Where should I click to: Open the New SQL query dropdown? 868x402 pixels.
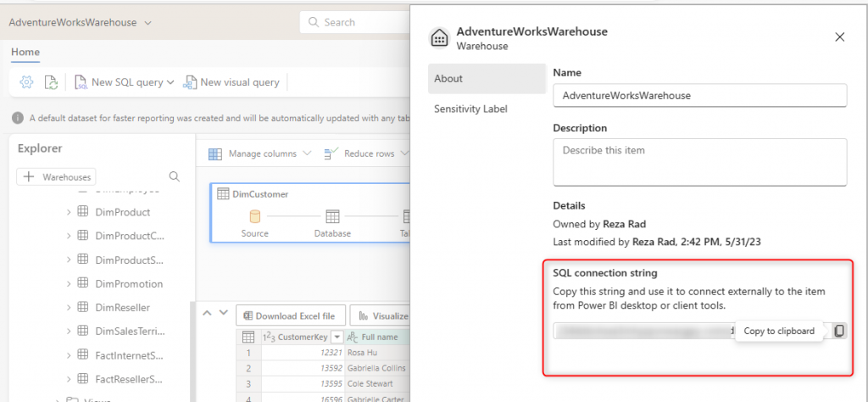[170, 82]
